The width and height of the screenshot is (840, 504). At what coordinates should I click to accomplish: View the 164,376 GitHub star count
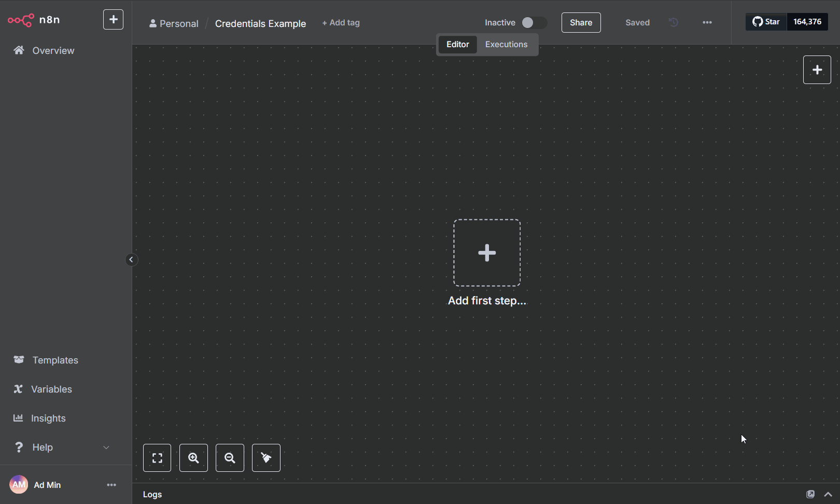(807, 22)
